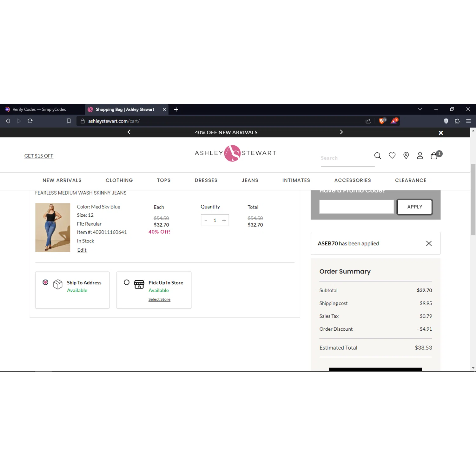
Task: Open Brave Shields lion icon
Action: point(382,121)
